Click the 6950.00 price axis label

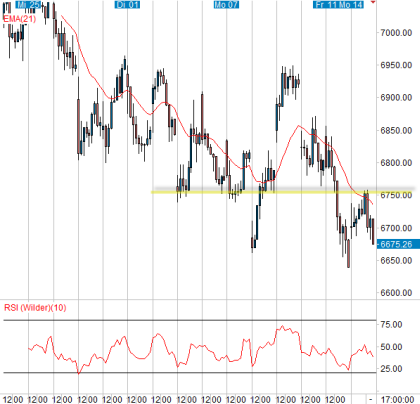(396, 65)
